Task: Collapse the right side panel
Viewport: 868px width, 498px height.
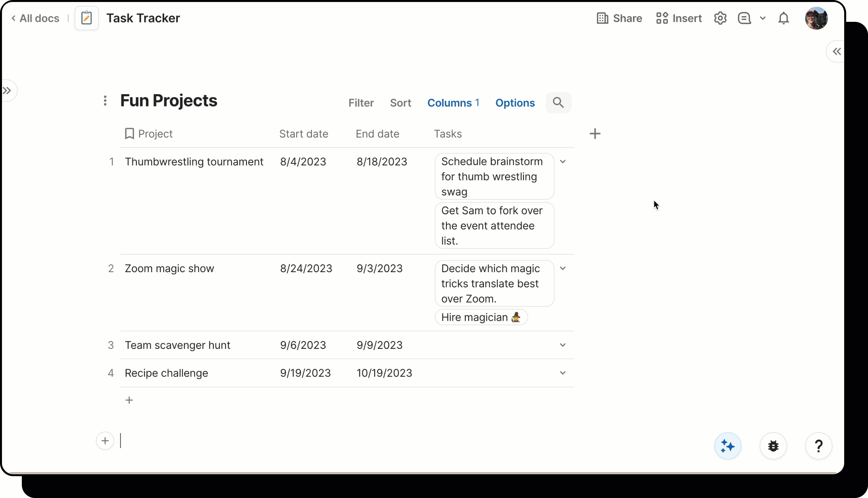Action: coord(836,52)
